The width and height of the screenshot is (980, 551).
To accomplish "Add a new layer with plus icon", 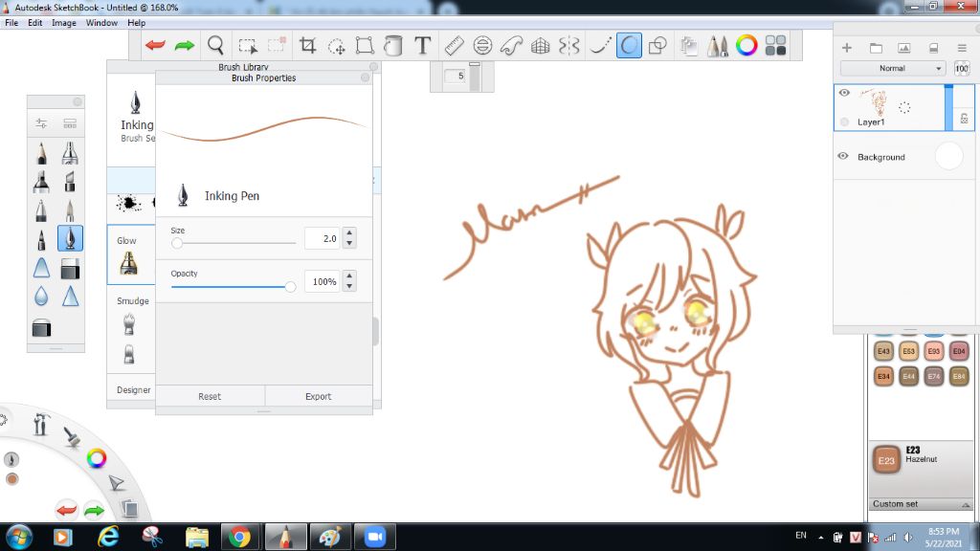I will [x=847, y=48].
